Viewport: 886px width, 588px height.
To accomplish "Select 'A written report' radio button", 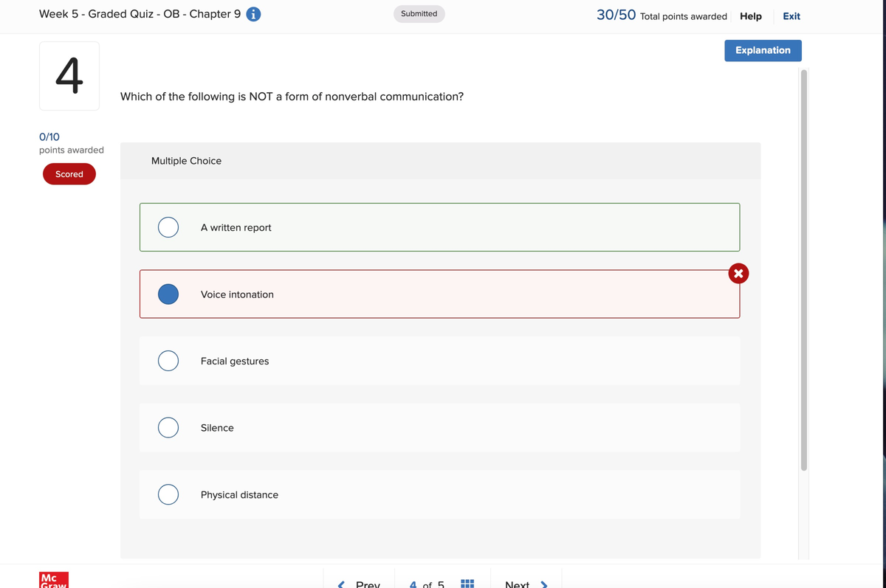I will [168, 227].
